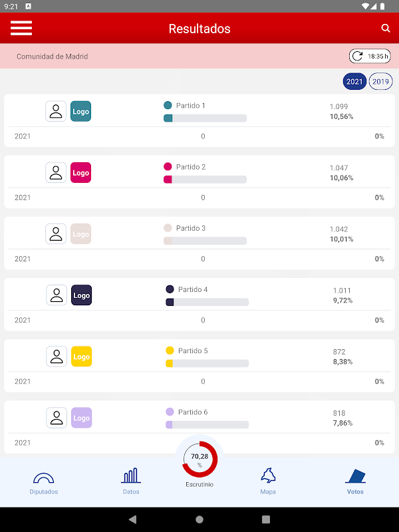Viewport: 399px width, 532px height.
Task: Click the Partido 3 vote bar
Action: 205,241
